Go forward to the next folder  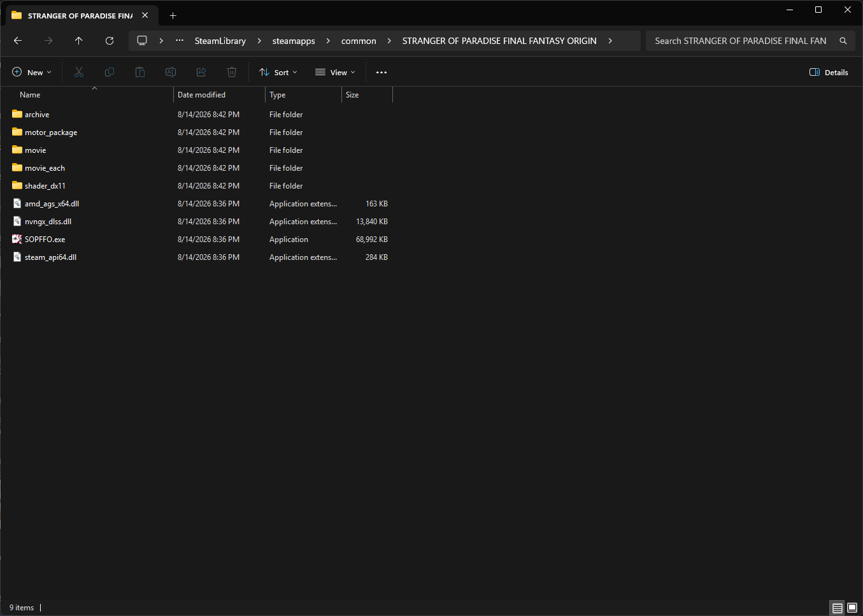[x=48, y=41]
